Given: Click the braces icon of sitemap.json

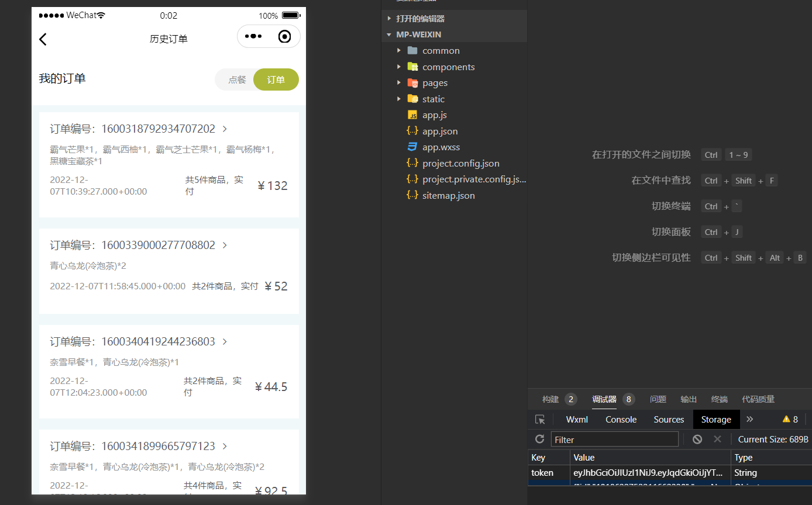Looking at the screenshot, I should [x=412, y=195].
